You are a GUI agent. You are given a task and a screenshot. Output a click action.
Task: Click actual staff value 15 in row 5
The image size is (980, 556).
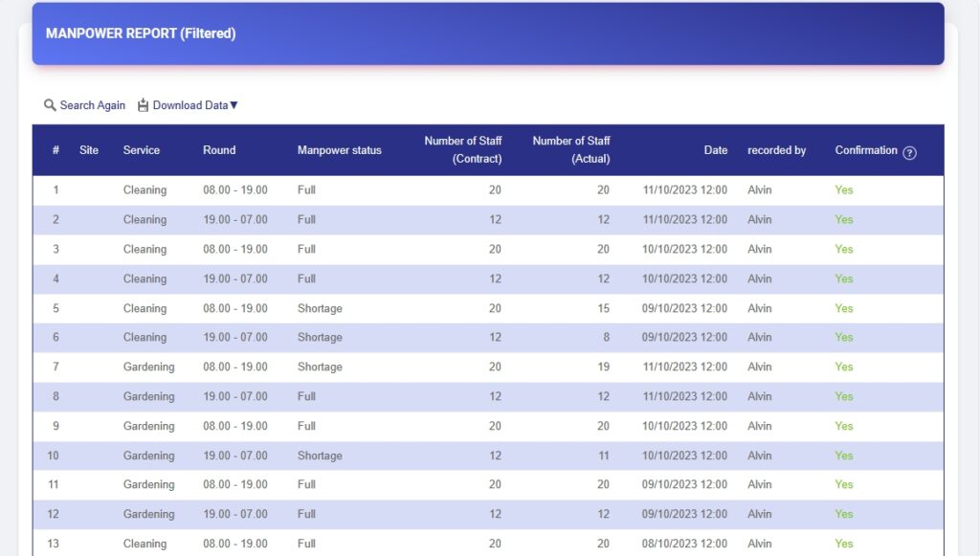(x=603, y=308)
